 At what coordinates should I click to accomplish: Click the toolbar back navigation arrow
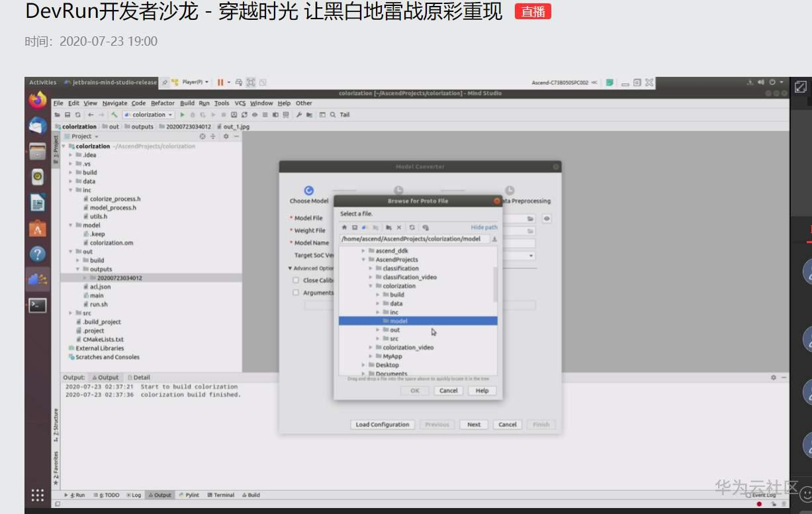91,115
